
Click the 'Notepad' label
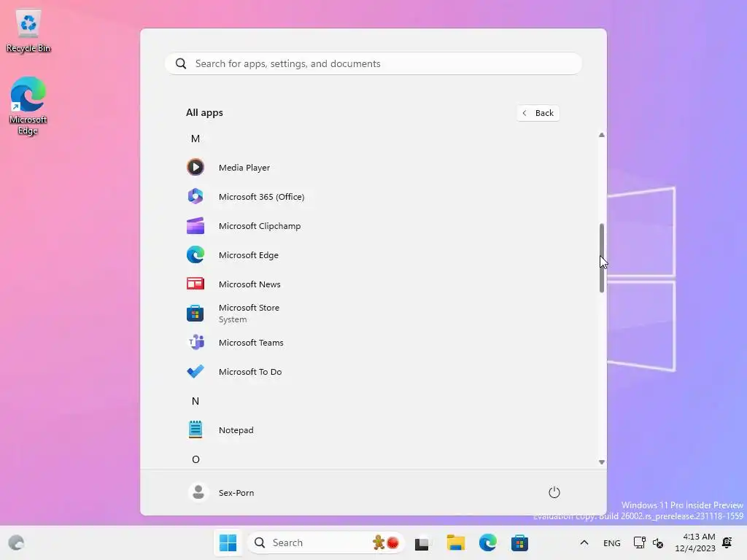[236, 430]
